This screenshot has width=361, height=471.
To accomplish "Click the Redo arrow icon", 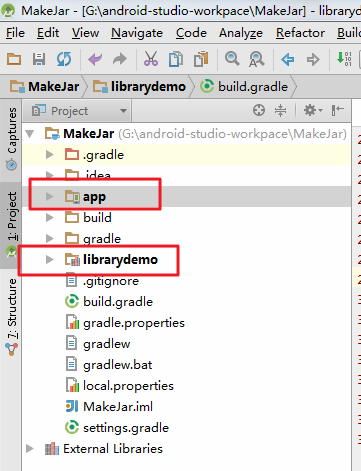I will click(120, 59).
